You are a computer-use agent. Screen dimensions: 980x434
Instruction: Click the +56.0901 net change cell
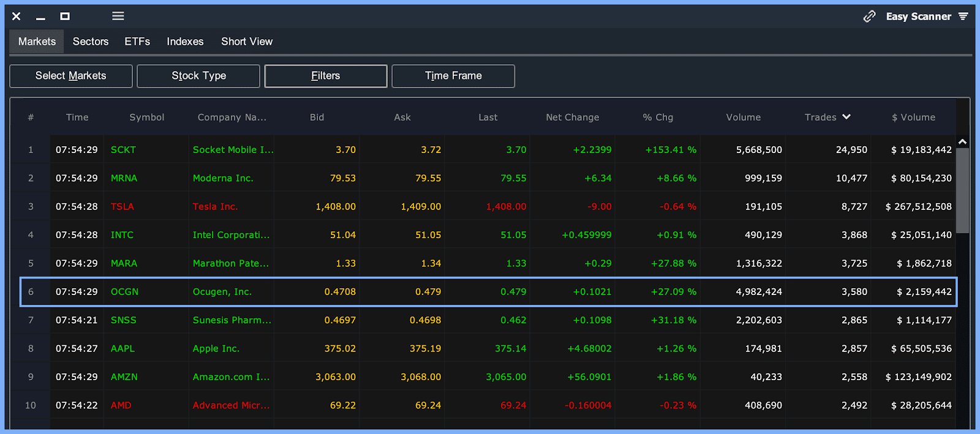click(589, 376)
